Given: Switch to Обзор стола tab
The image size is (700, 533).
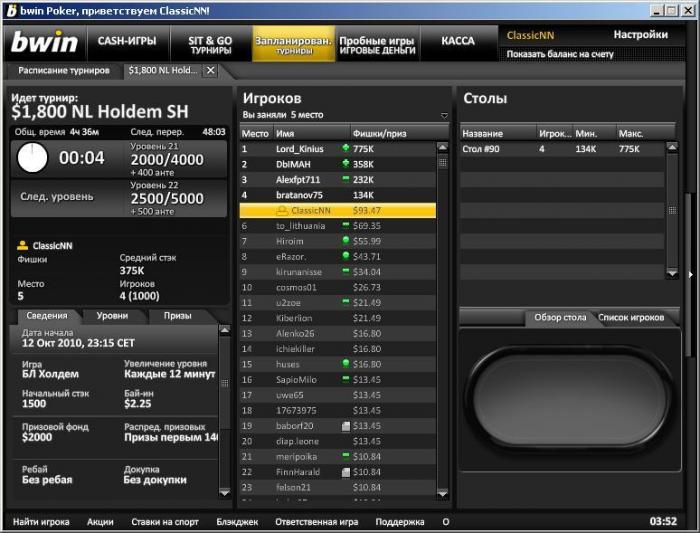Looking at the screenshot, I should [x=560, y=317].
